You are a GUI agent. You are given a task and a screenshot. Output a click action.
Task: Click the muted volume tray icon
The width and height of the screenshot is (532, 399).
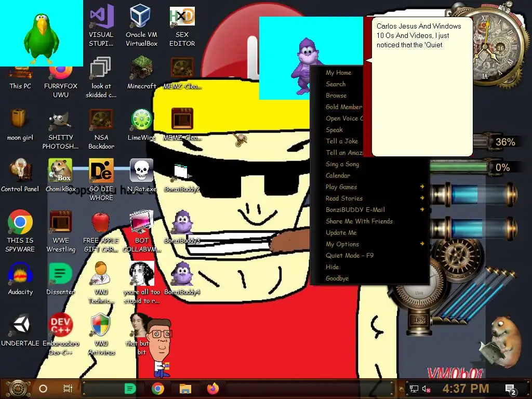tap(427, 389)
